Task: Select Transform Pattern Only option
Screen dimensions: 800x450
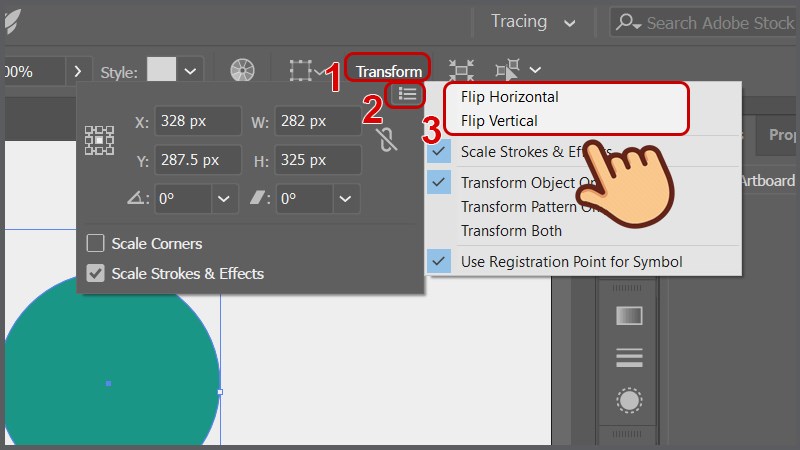Action: tap(583, 207)
